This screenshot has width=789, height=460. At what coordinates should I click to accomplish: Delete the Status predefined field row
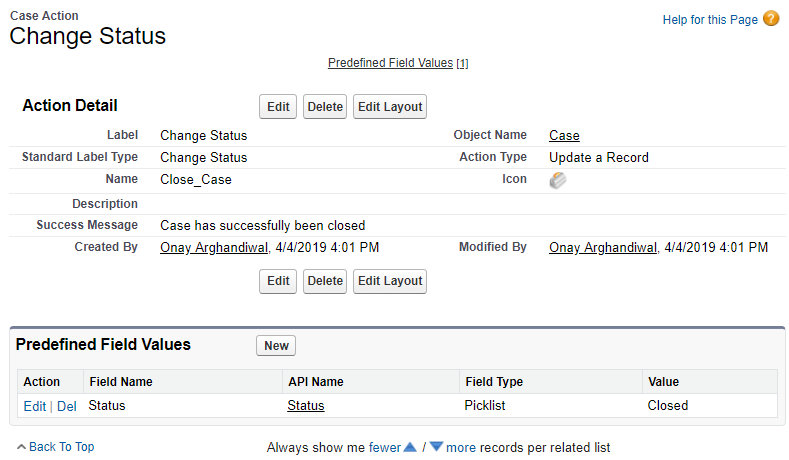click(66, 406)
